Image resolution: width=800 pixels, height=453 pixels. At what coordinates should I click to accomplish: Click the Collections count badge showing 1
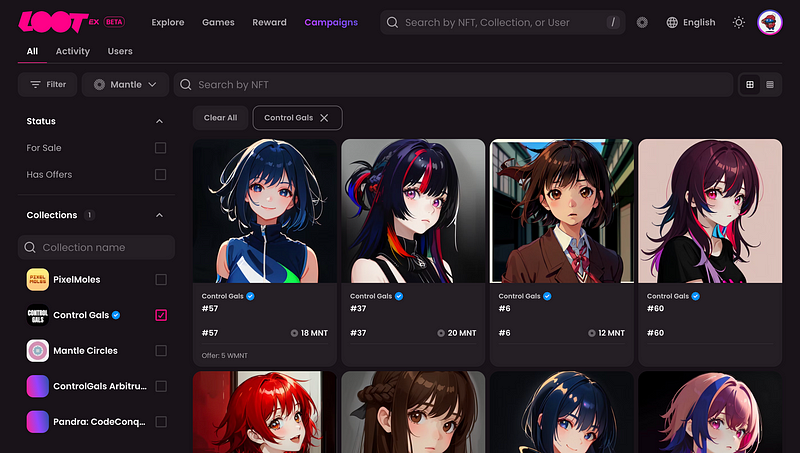[89, 215]
